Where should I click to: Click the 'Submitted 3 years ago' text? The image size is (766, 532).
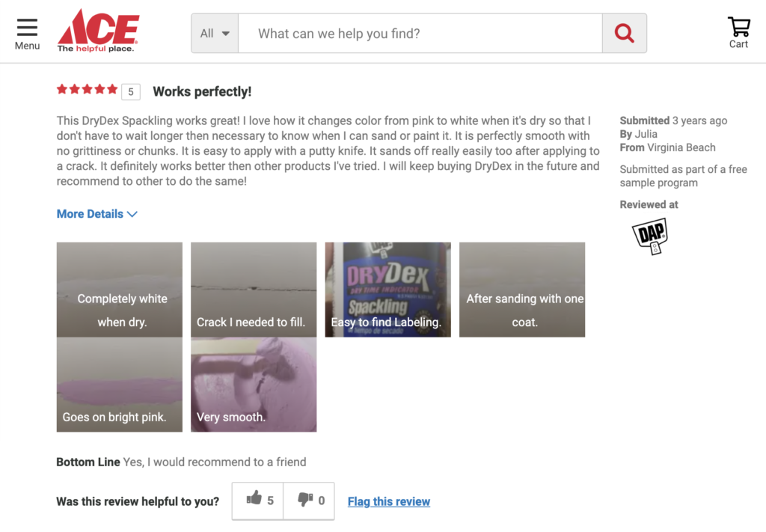(674, 120)
